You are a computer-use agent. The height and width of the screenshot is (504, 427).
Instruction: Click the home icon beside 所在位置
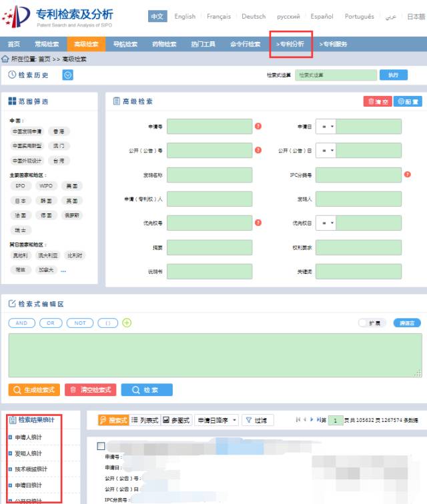click(x=5, y=59)
